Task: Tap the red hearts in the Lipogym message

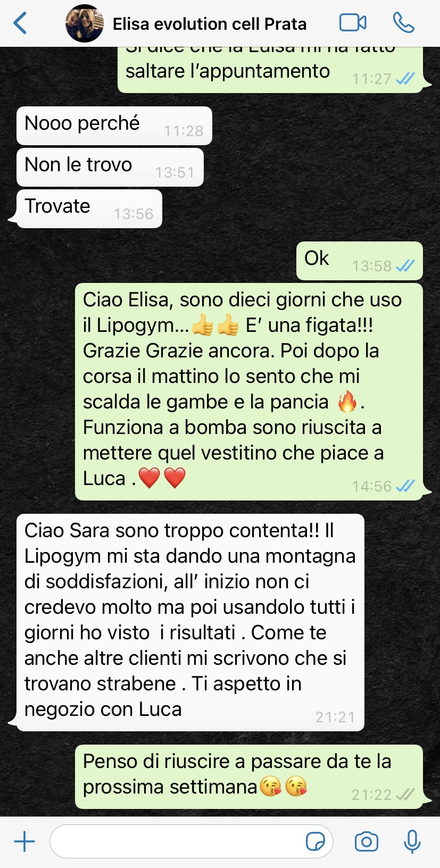Action: pyautogui.click(x=162, y=478)
